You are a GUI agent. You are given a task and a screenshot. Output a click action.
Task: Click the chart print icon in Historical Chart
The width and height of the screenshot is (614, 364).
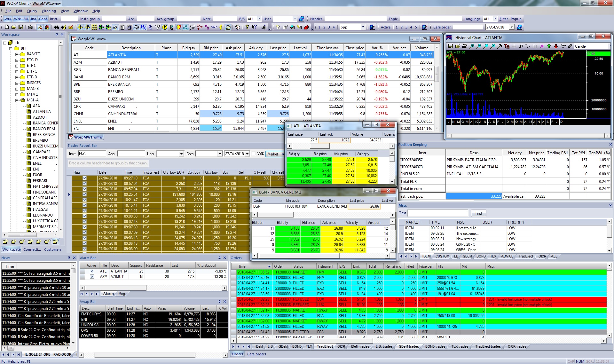tap(465, 46)
